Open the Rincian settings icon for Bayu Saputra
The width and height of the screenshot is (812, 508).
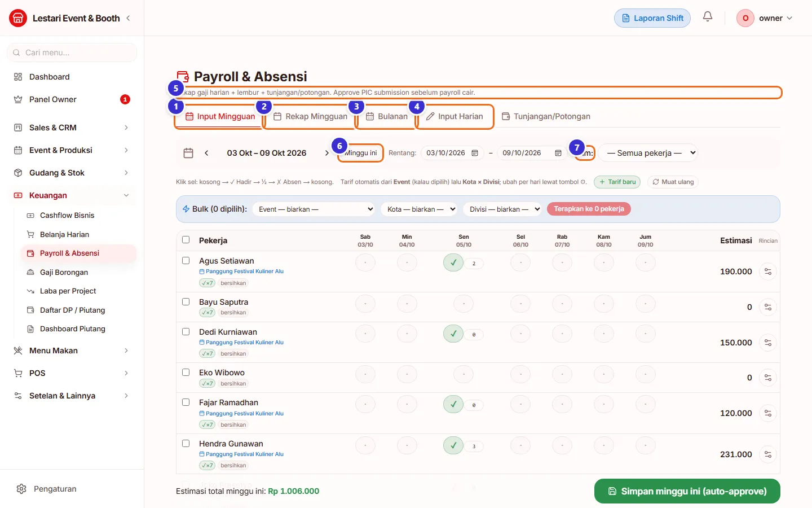point(767,307)
